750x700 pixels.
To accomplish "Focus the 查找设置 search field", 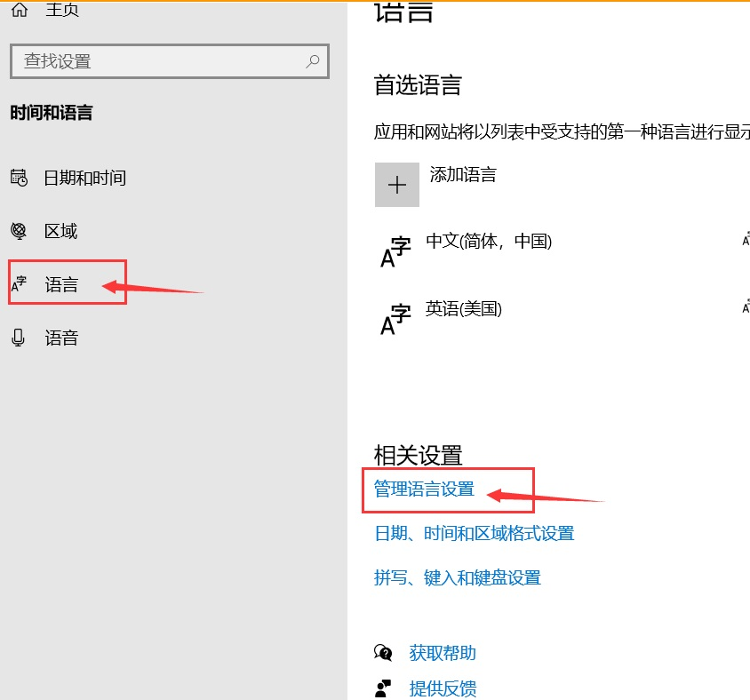I will pos(170,61).
